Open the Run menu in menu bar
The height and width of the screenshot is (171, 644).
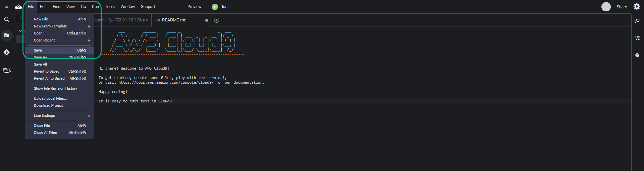[x=96, y=7]
